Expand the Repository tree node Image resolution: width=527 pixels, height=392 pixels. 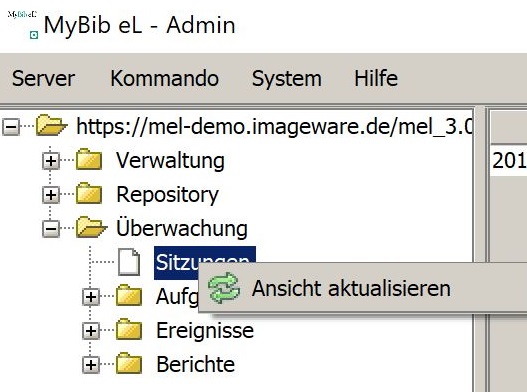51,195
